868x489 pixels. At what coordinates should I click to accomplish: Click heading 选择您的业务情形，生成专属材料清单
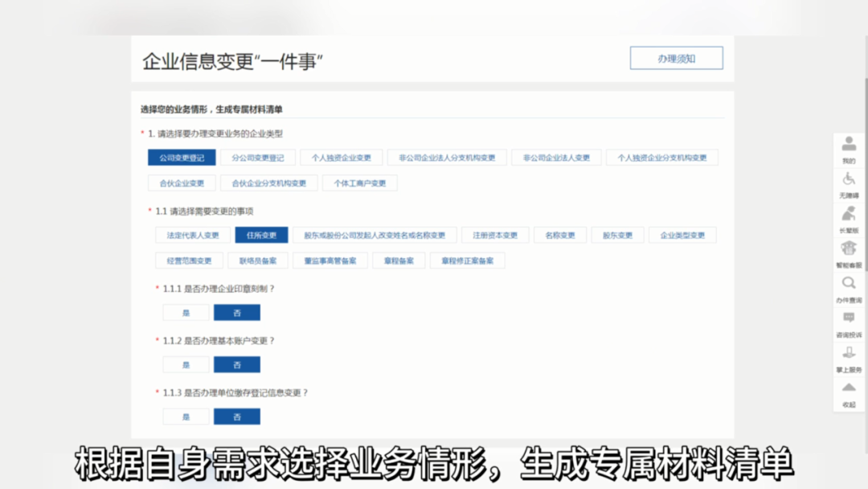[211, 109]
